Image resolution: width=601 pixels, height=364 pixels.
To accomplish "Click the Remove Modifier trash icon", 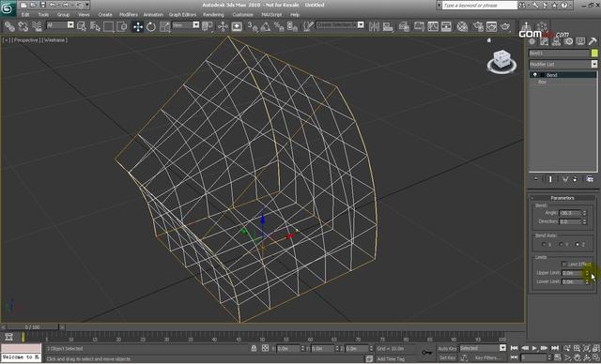I will [x=575, y=179].
